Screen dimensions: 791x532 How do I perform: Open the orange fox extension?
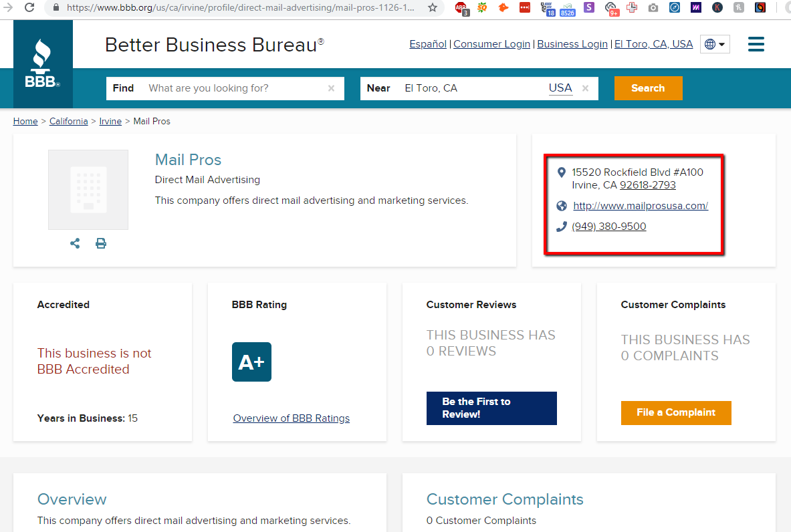pos(503,7)
